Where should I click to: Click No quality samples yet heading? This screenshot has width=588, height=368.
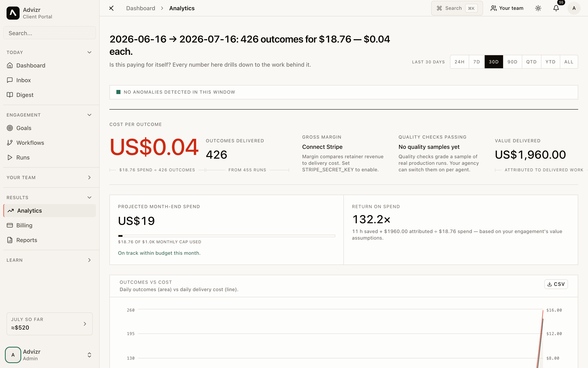[x=429, y=147]
